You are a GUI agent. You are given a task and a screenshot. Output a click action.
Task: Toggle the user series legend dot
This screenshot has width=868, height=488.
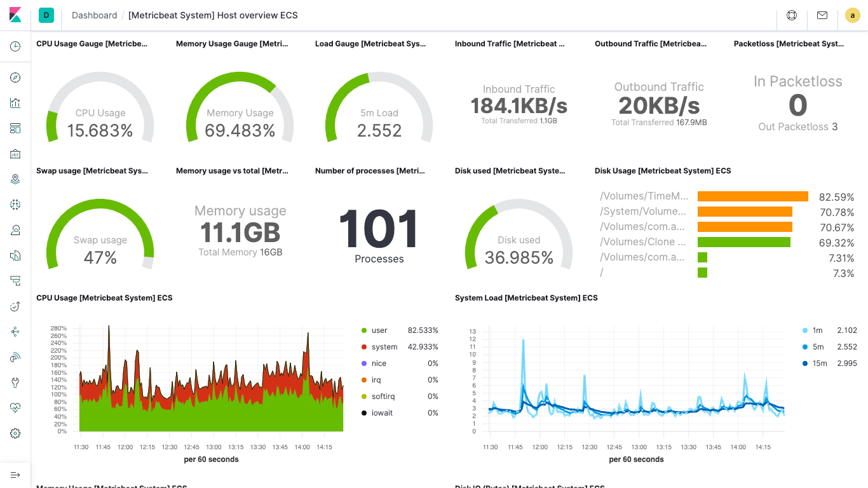364,330
